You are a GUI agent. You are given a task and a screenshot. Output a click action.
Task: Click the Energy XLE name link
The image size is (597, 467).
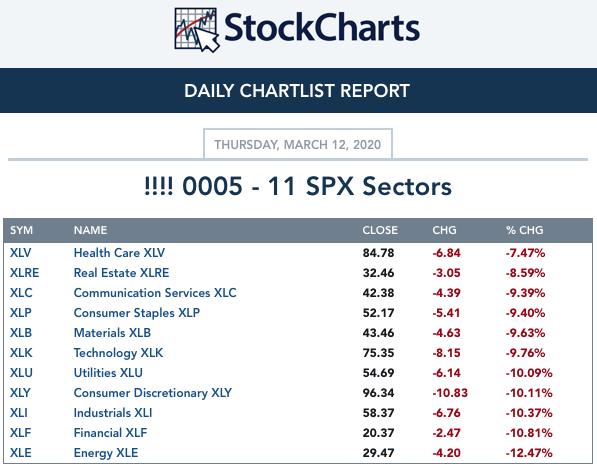click(106, 453)
